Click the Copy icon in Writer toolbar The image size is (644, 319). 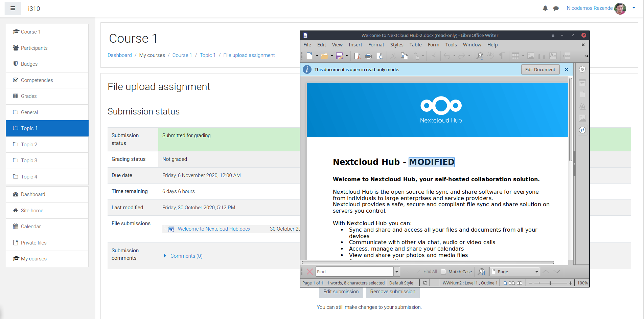(404, 56)
